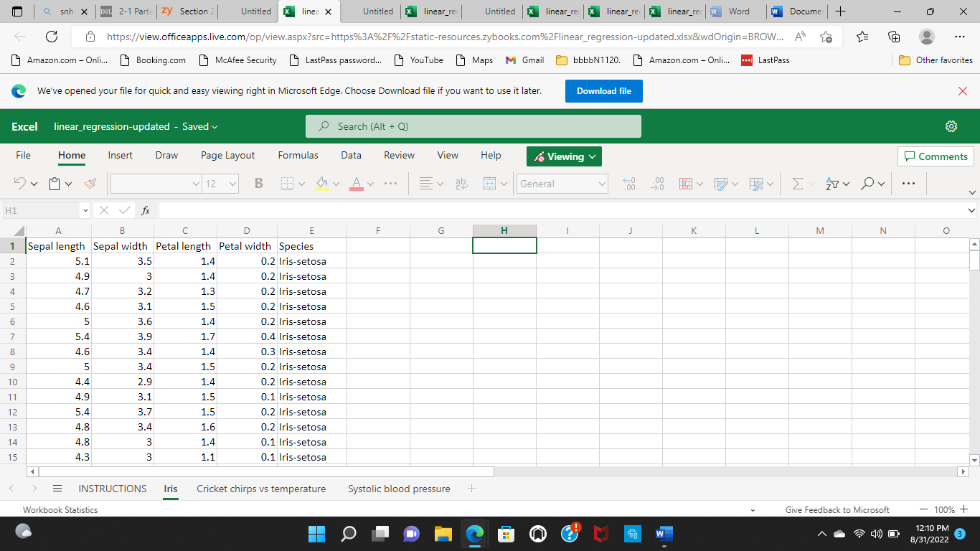Open the Comments pane button

point(936,156)
